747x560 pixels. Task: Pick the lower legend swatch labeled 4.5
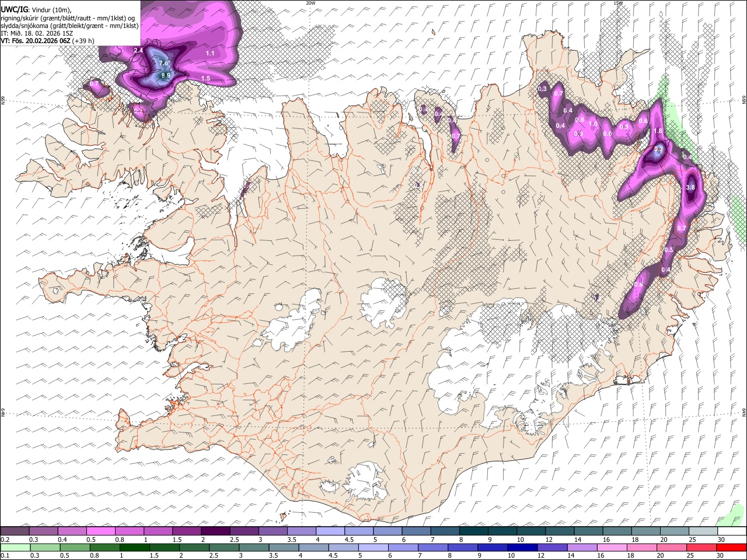pos(343,547)
